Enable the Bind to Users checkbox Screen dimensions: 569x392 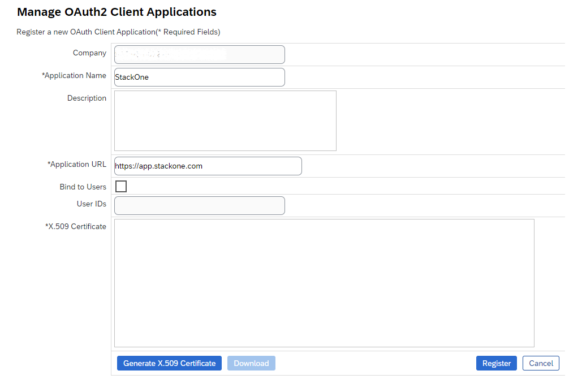tap(120, 186)
